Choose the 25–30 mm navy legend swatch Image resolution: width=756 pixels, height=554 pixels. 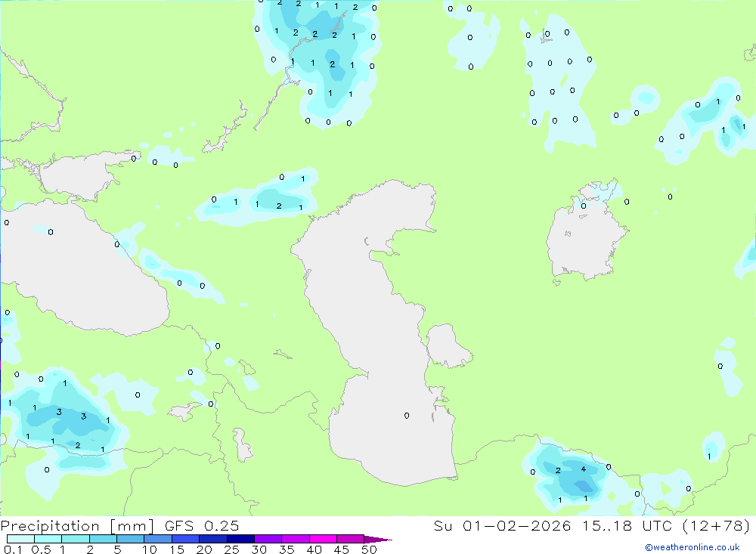pyautogui.click(x=240, y=539)
